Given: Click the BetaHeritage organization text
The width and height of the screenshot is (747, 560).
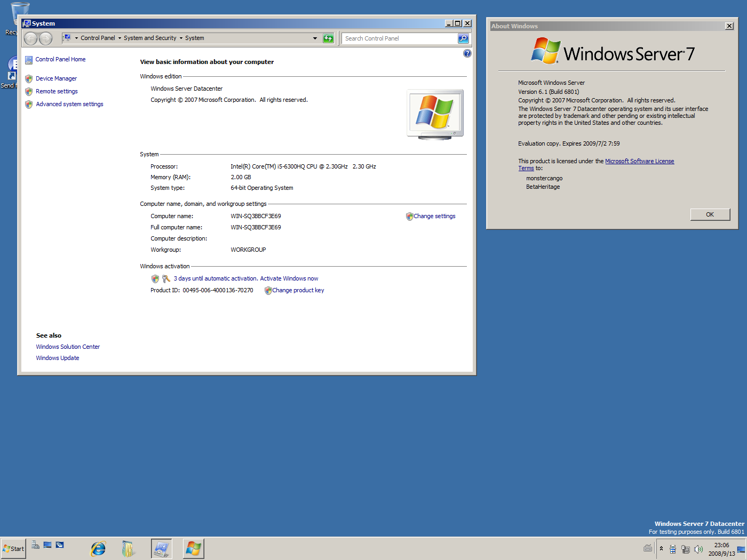Looking at the screenshot, I should coord(543,187).
